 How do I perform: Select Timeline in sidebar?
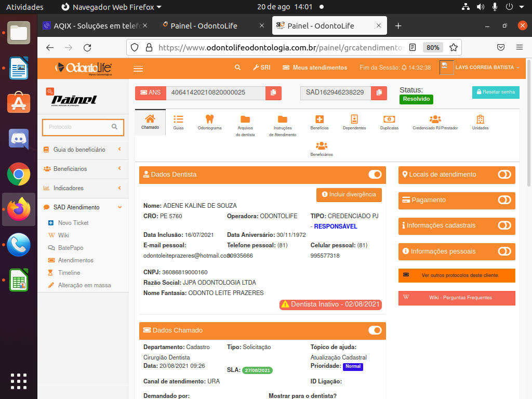point(69,273)
